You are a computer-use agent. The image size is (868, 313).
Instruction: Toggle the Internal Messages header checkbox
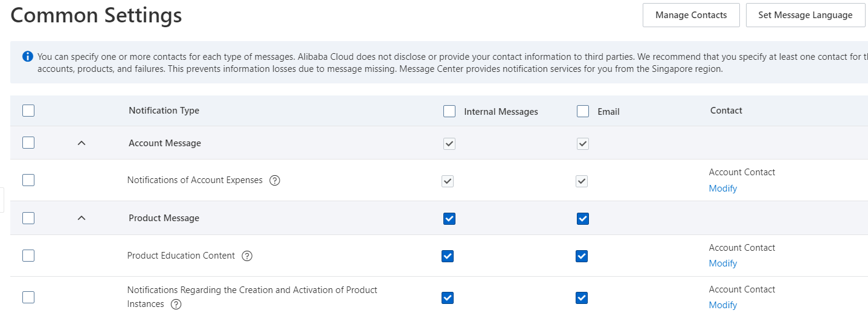pyautogui.click(x=449, y=111)
